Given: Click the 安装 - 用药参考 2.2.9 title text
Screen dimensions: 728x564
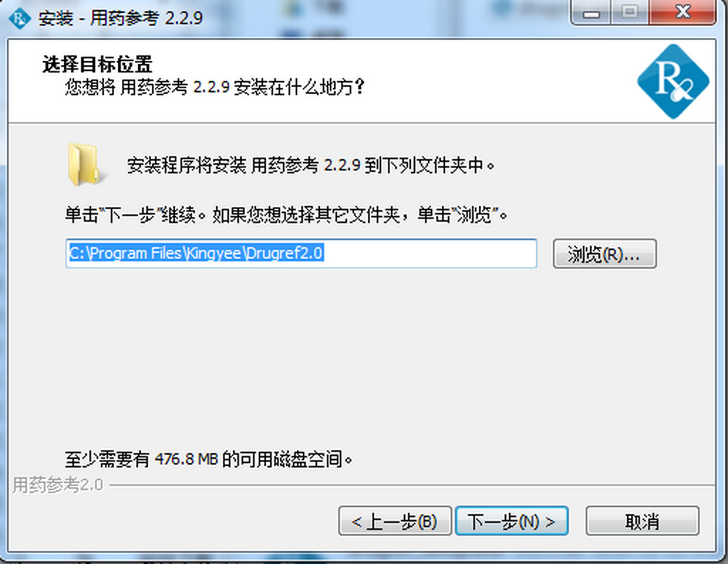Looking at the screenshot, I should click(120, 18).
